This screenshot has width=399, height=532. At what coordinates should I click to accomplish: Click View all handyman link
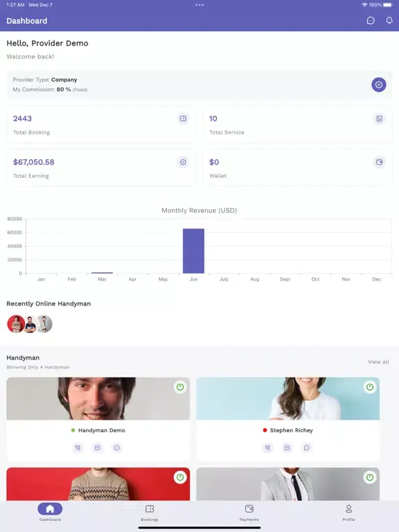378,362
